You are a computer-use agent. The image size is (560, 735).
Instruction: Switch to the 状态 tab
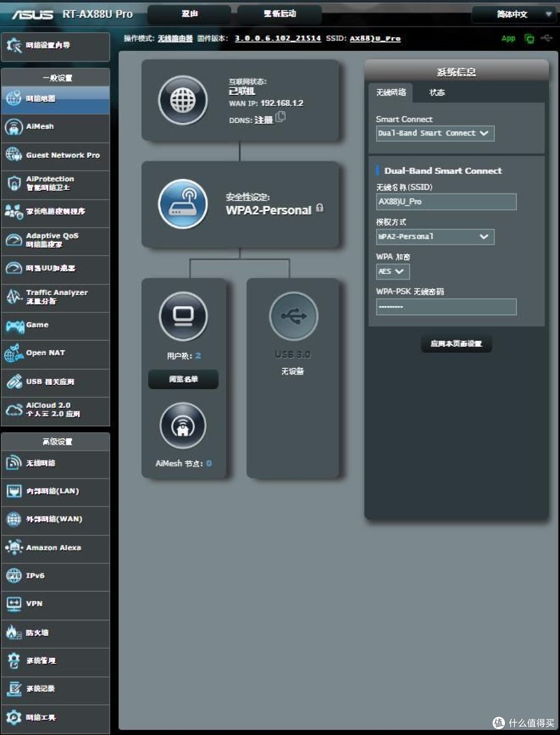437,93
